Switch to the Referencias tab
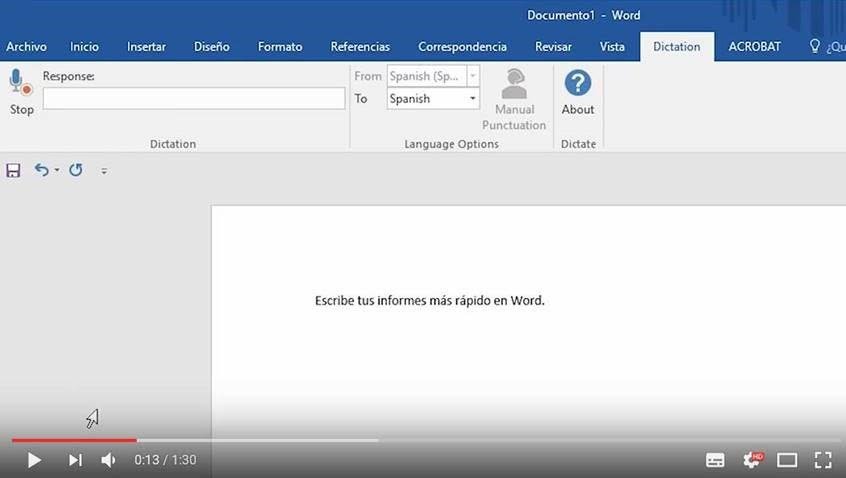The height and width of the screenshot is (478, 846). point(360,47)
